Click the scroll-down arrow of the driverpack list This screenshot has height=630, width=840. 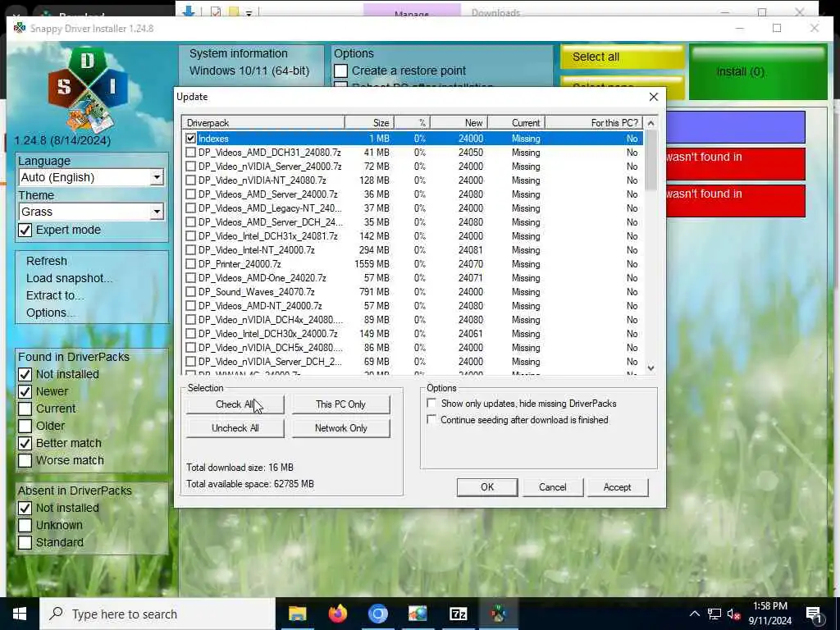(651, 368)
